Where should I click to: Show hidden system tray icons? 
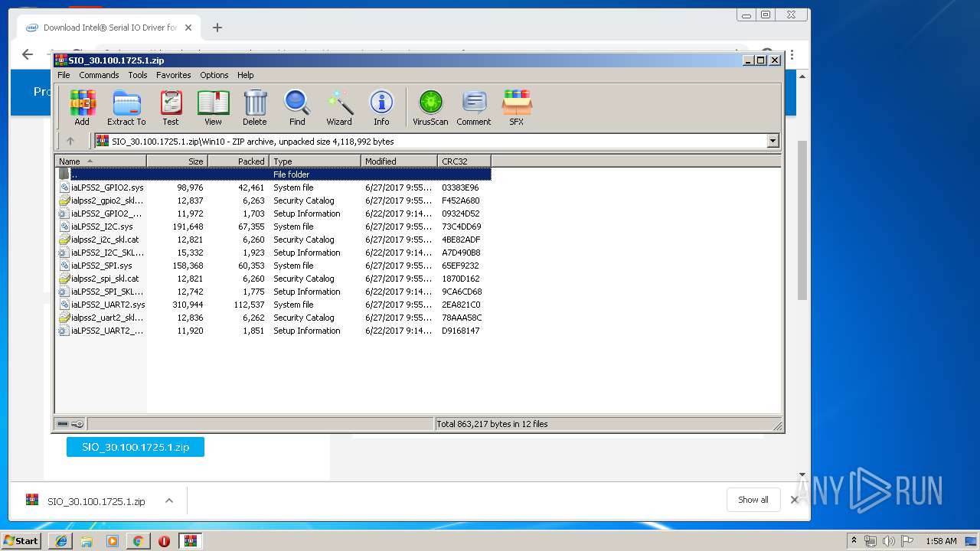coord(854,541)
